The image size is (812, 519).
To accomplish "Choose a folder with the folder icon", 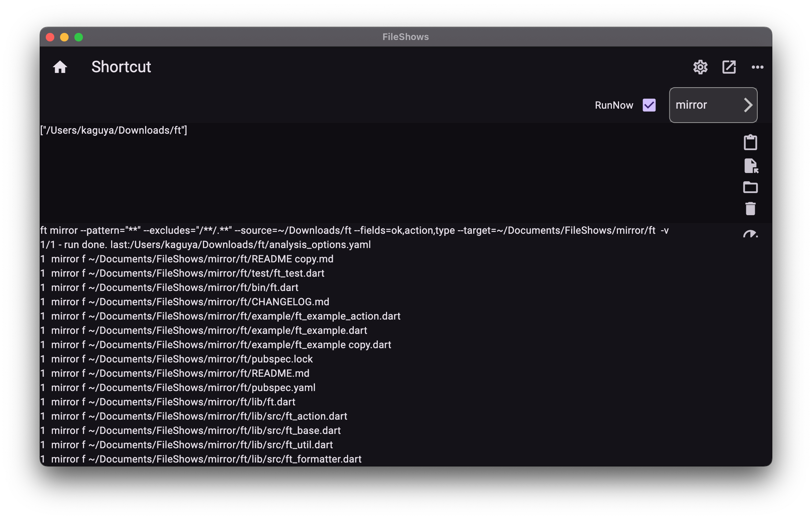I will 750,187.
